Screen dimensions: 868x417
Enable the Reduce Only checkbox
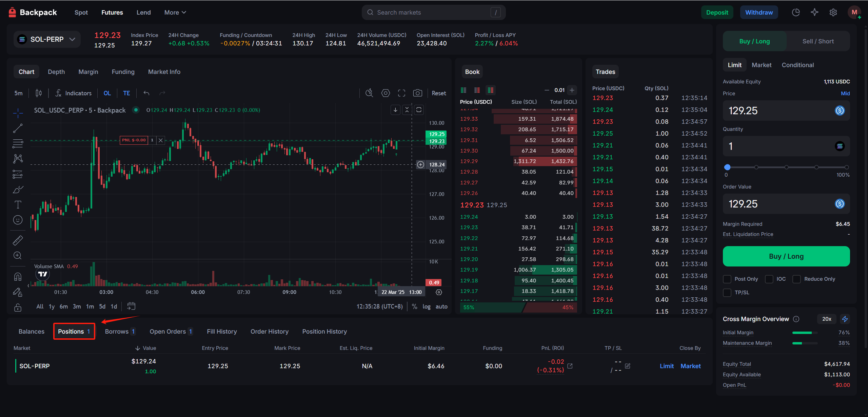797,279
